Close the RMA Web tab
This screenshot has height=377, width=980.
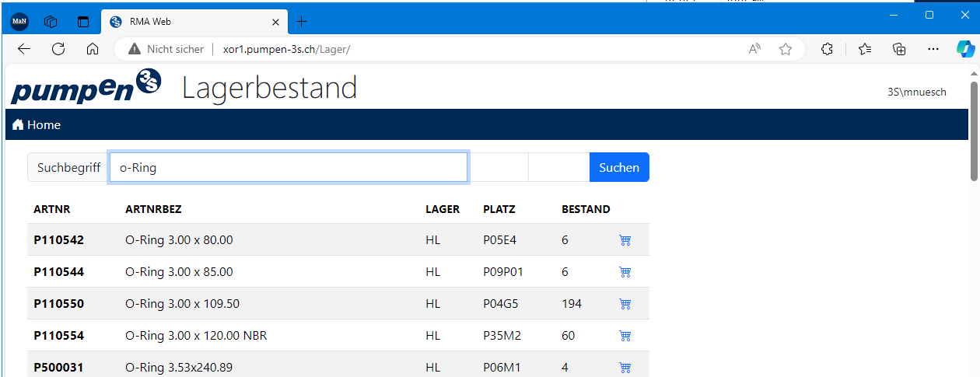pos(275,21)
